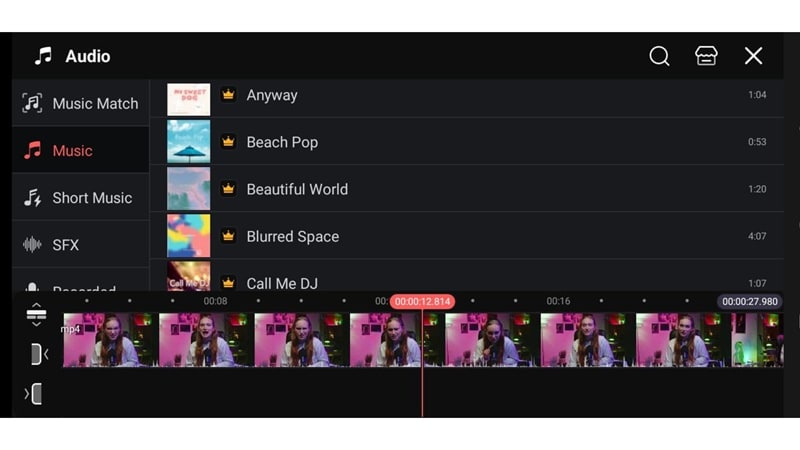Click the crown icon beside Blurred Space

228,236
